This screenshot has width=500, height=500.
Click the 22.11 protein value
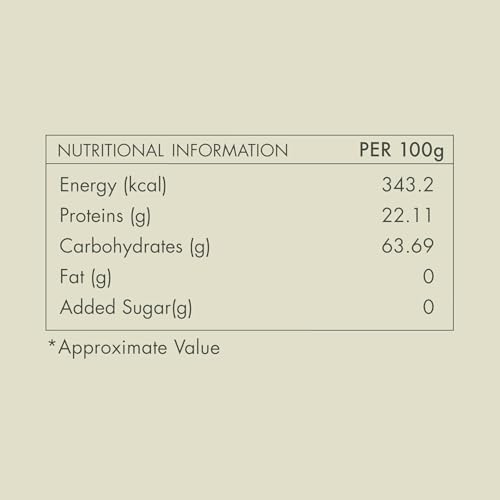pyautogui.click(x=407, y=215)
